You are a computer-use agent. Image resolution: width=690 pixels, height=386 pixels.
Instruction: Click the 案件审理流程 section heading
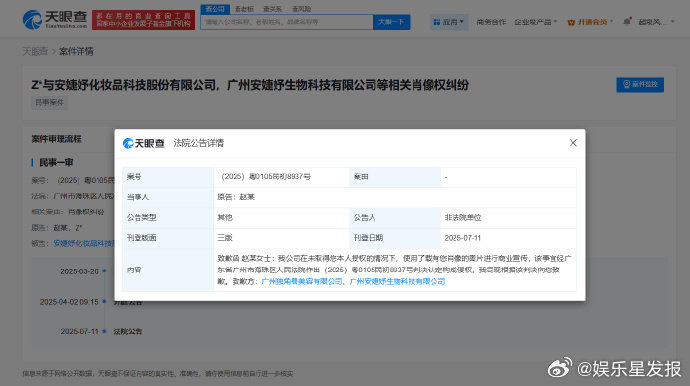point(56,139)
